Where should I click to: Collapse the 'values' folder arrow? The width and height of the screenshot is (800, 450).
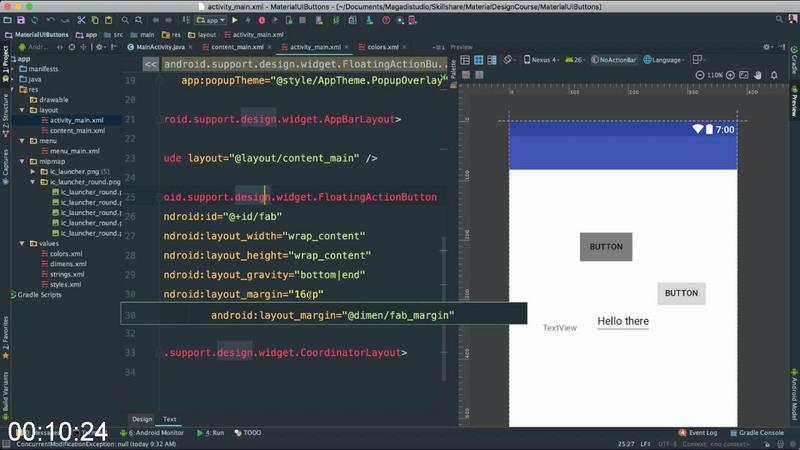click(x=22, y=243)
